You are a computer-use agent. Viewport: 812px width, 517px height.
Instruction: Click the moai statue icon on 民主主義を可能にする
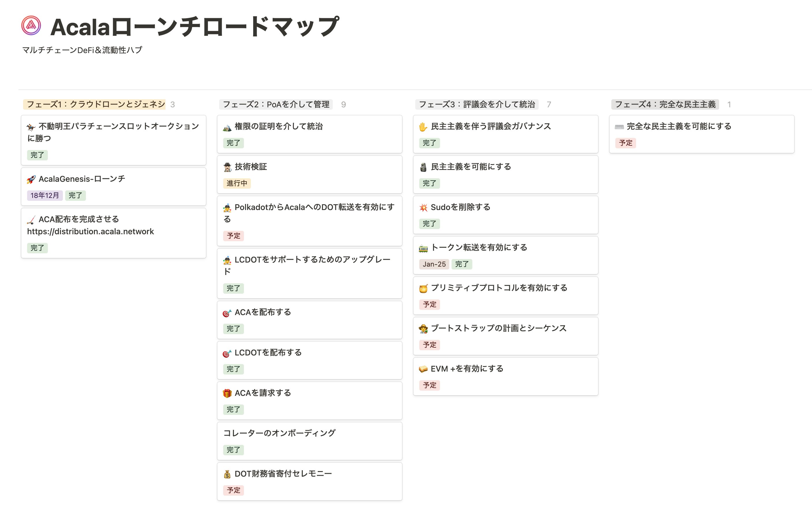(423, 167)
